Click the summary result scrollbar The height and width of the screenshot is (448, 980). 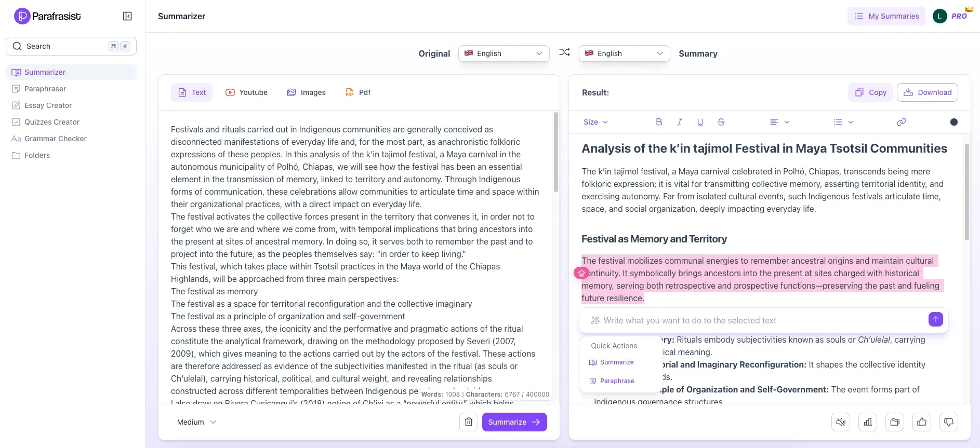point(967,192)
